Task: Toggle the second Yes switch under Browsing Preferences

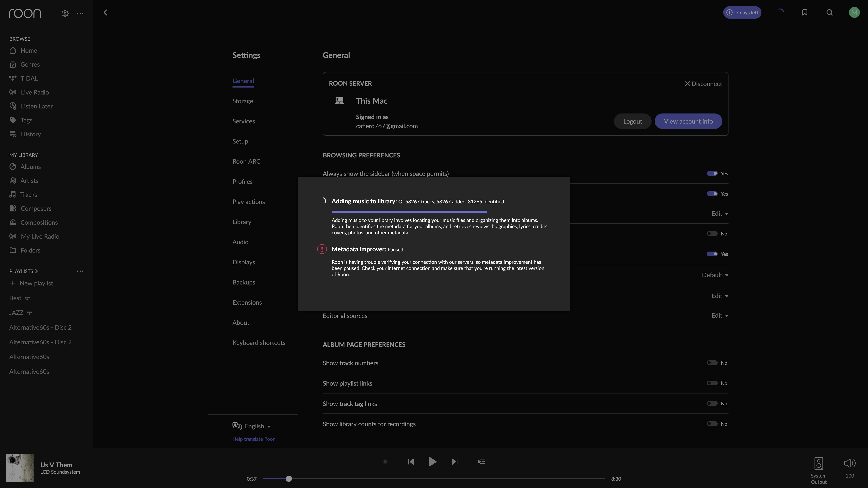Action: (712, 194)
